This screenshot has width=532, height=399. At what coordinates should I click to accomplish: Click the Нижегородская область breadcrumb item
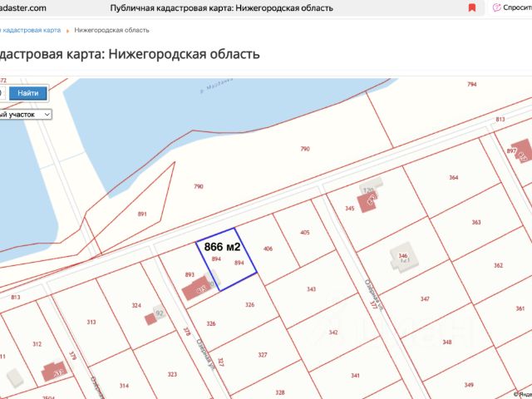click(111, 30)
